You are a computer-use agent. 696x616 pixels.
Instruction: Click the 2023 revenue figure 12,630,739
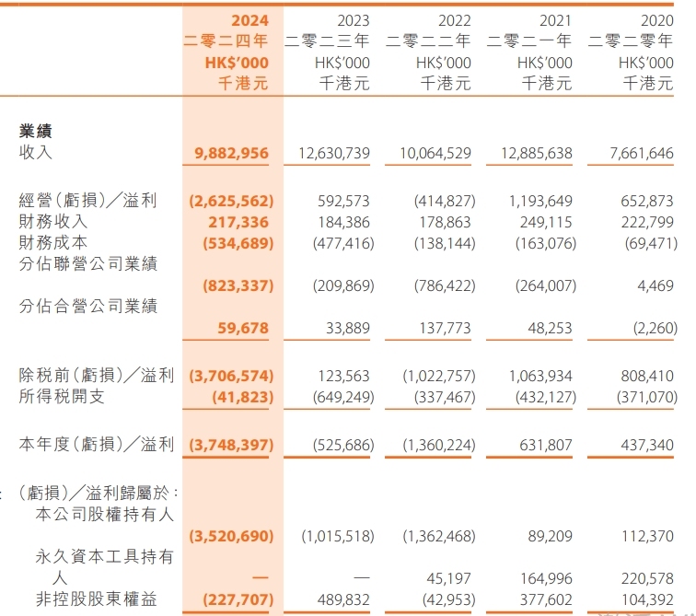pos(334,153)
